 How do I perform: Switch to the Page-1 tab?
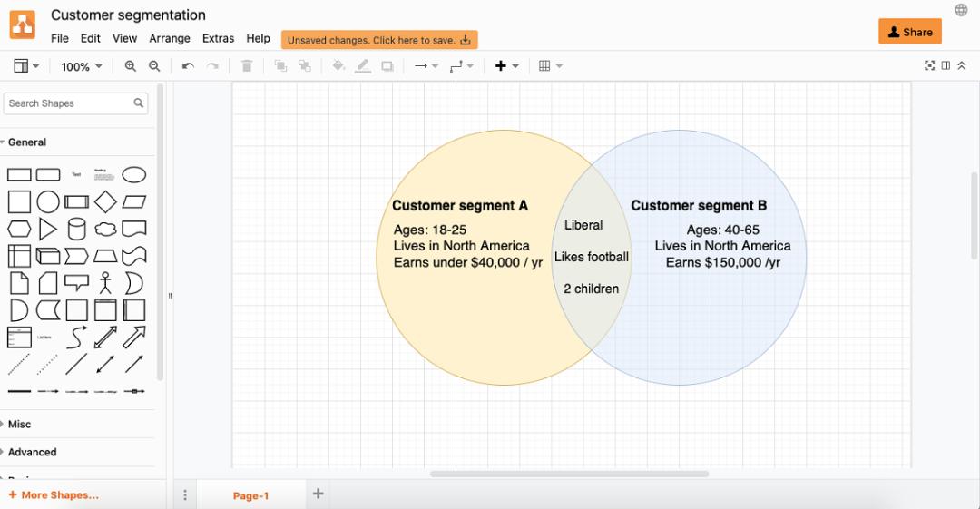(250, 495)
